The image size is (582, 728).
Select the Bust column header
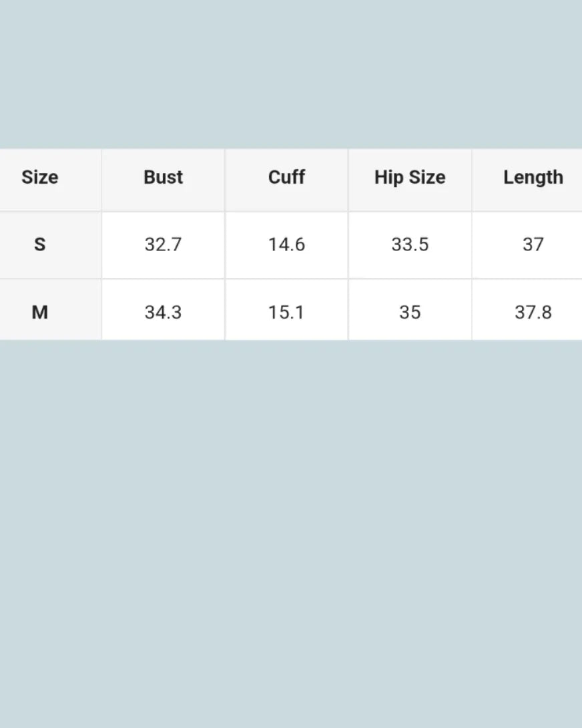163,178
